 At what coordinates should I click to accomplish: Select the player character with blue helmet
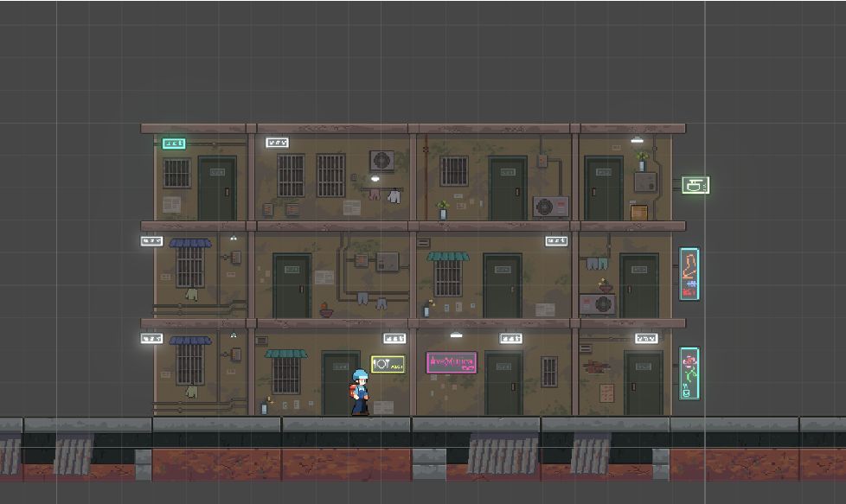(360, 392)
